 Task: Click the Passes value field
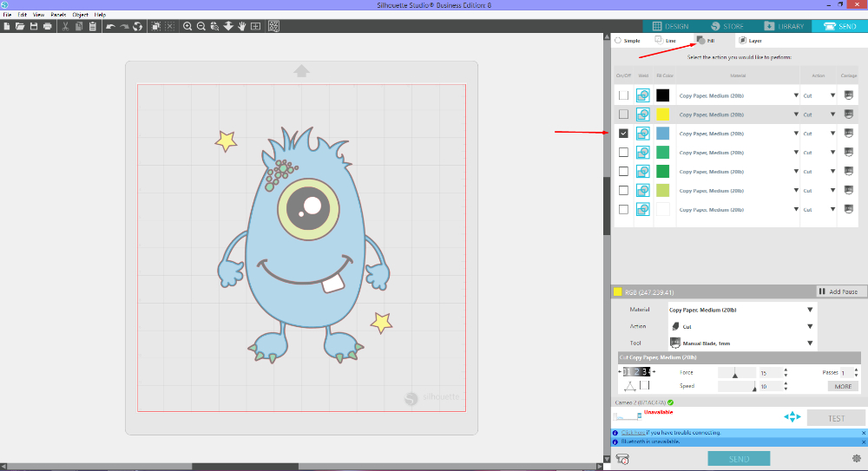[x=845, y=372]
